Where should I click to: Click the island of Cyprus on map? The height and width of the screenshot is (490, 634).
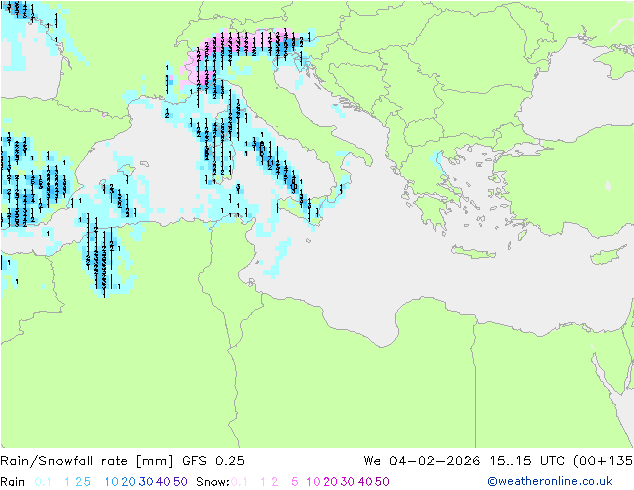pos(609,255)
